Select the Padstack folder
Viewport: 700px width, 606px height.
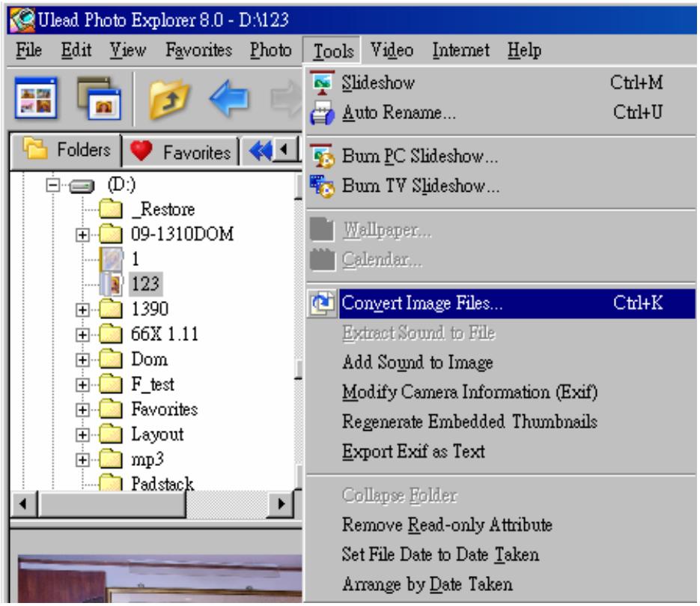point(162,483)
